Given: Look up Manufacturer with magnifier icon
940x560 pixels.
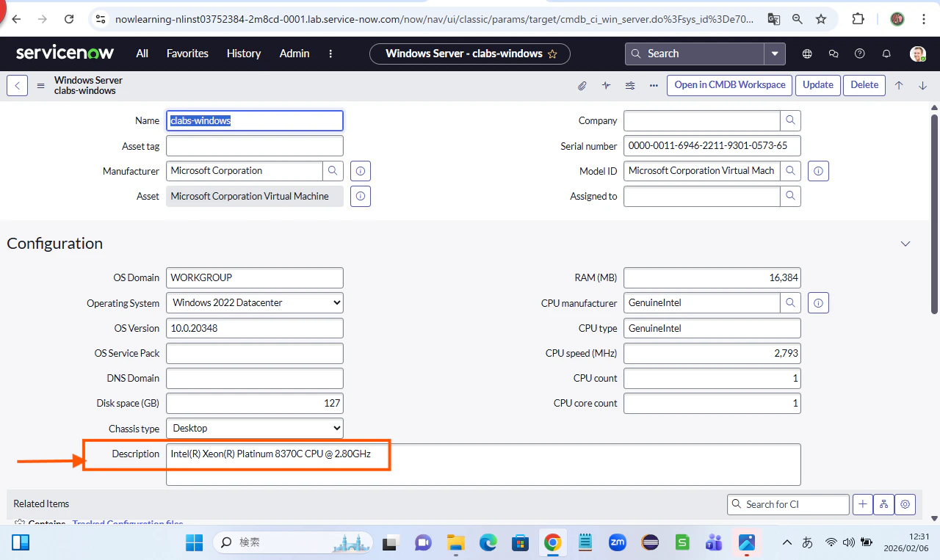Looking at the screenshot, I should 333,171.
